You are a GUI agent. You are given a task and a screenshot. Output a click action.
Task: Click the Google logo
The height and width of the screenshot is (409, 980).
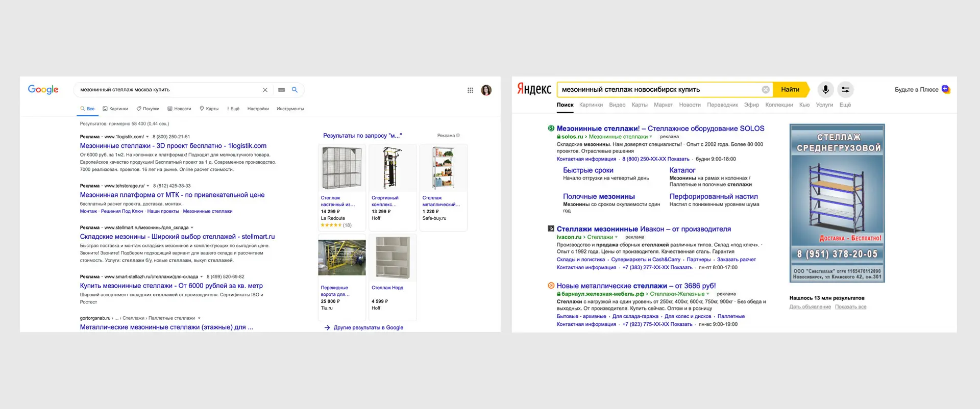click(x=43, y=90)
